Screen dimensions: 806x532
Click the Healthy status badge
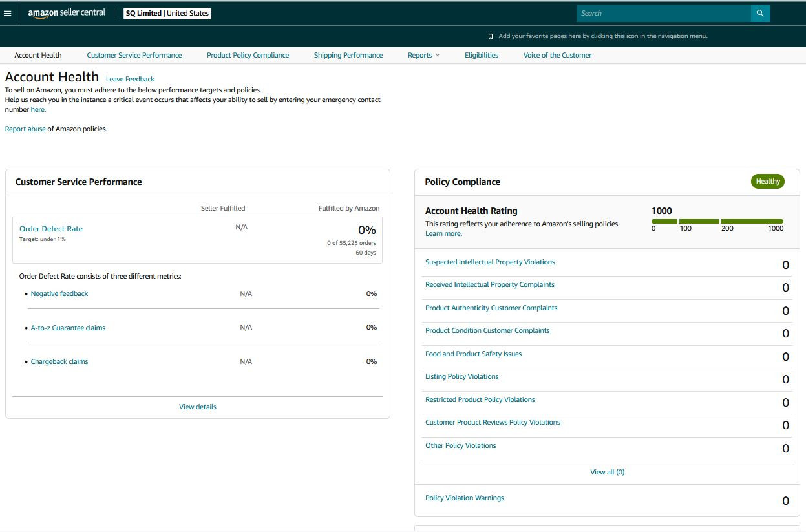(x=768, y=181)
